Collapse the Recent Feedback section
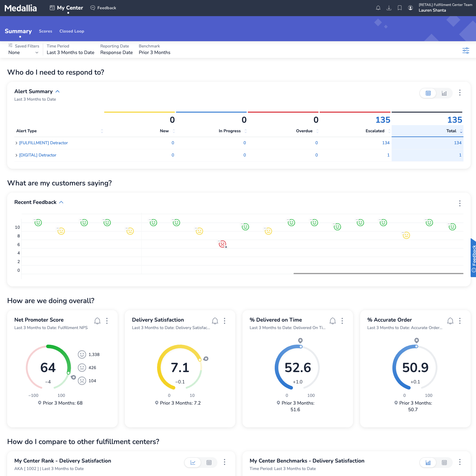 [x=61, y=202]
